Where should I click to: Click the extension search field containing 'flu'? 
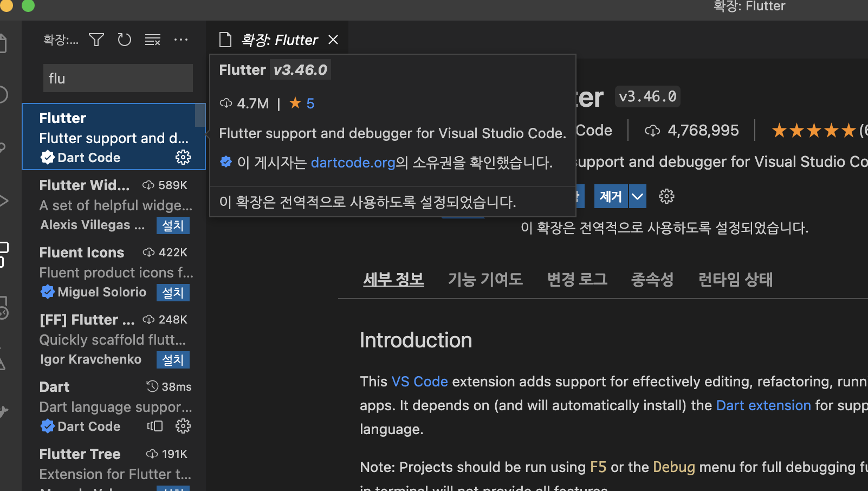118,78
